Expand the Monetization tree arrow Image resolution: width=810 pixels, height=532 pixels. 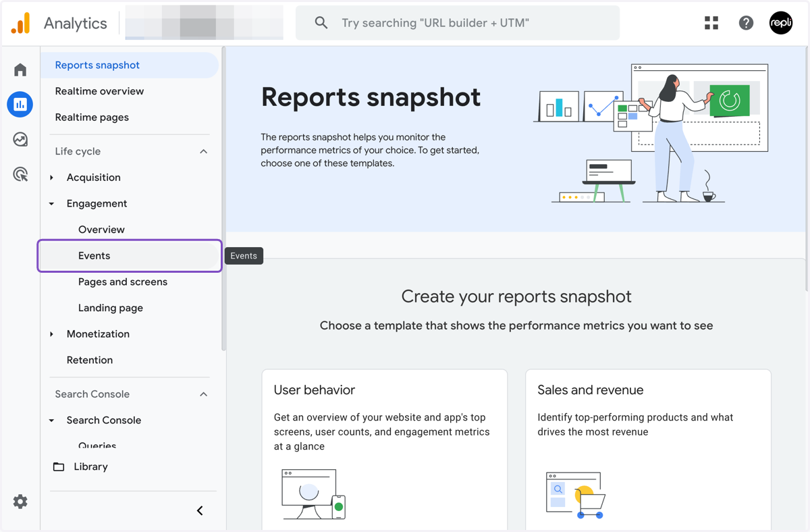(52, 334)
